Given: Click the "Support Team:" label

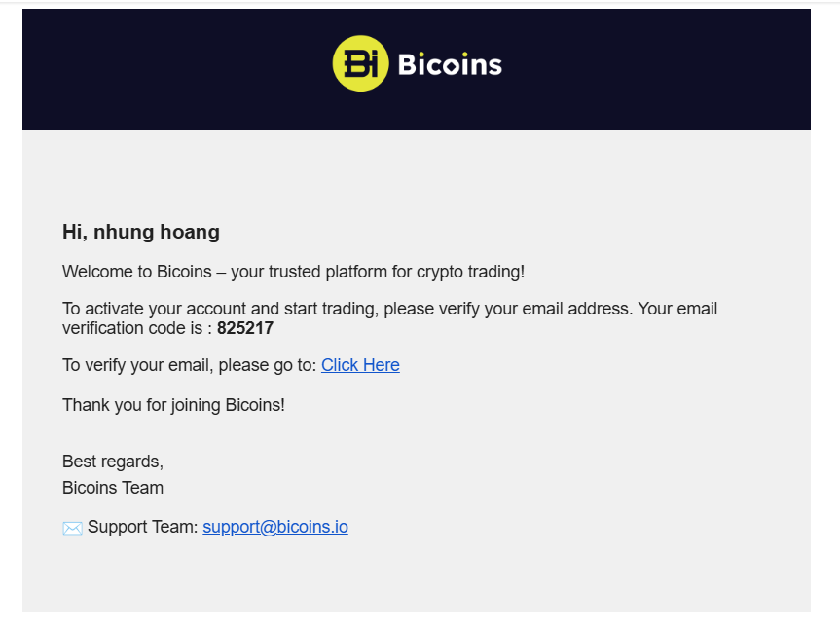Looking at the screenshot, I should coord(143,527).
